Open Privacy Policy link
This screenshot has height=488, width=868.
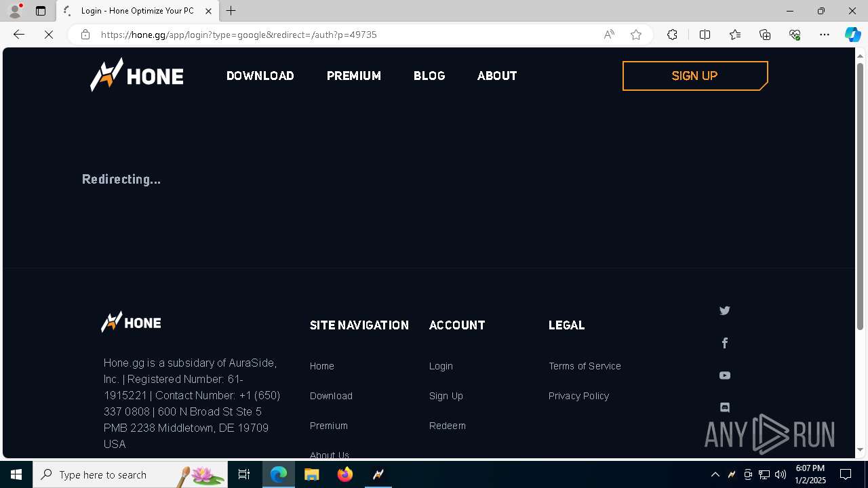tap(578, 396)
